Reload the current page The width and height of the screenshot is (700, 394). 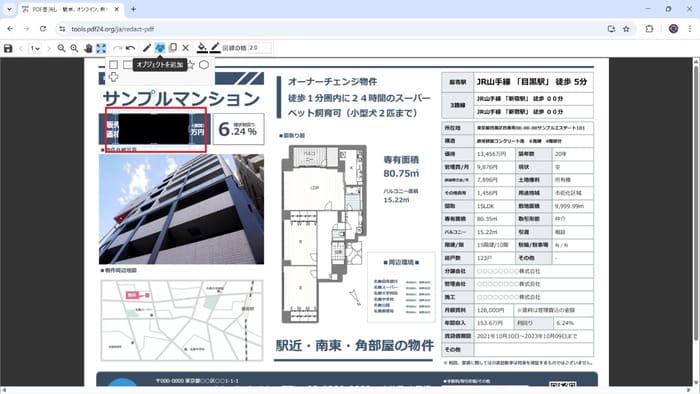point(43,29)
